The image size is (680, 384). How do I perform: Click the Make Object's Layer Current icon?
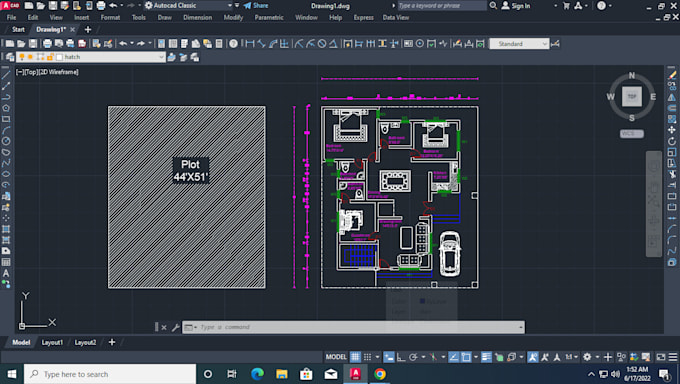pos(172,57)
